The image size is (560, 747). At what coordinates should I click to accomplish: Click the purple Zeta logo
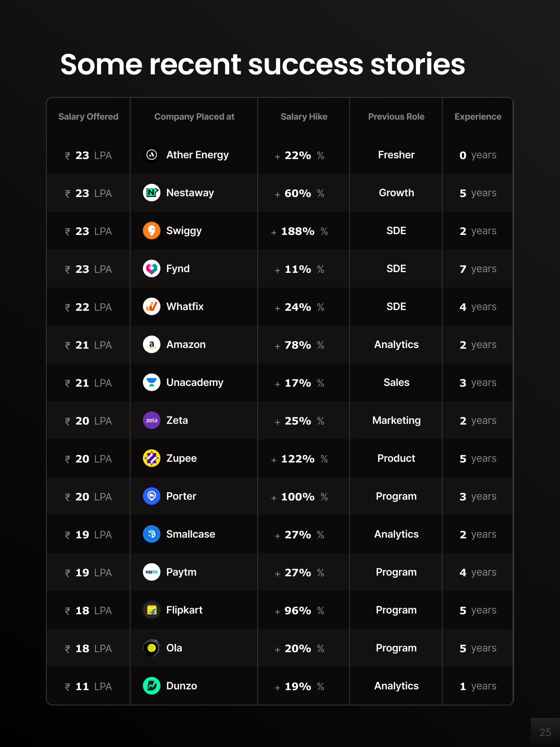pyautogui.click(x=152, y=420)
